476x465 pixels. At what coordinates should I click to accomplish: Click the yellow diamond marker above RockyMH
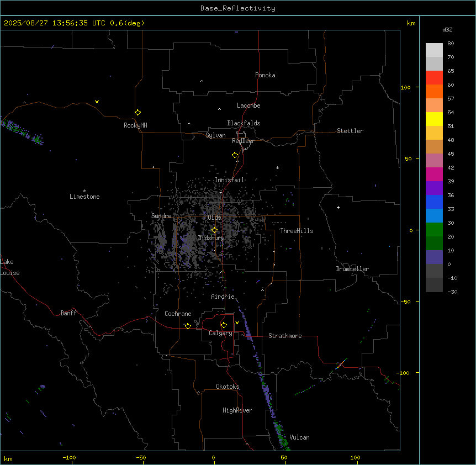coord(137,113)
